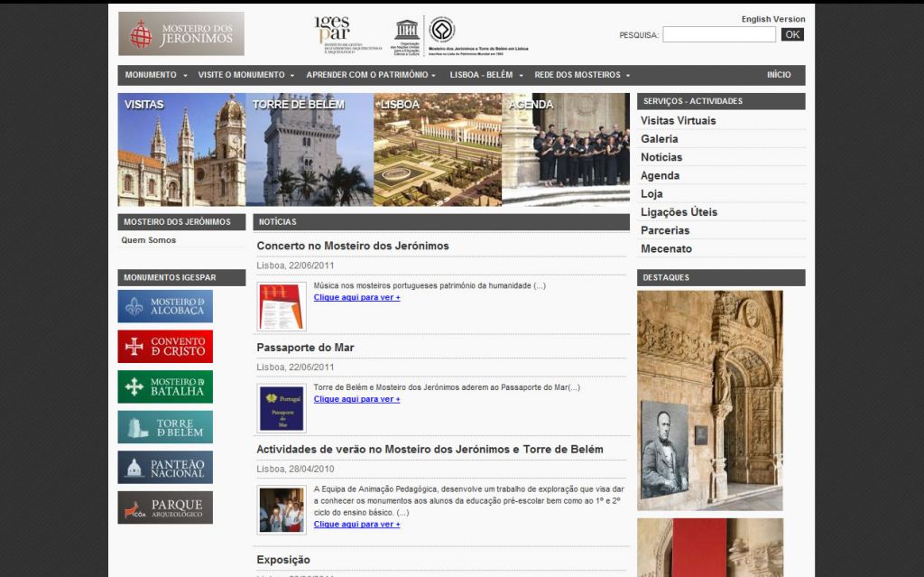This screenshot has height=577, width=924.
Task: Go to Início in navigation bar
Action: click(x=779, y=75)
